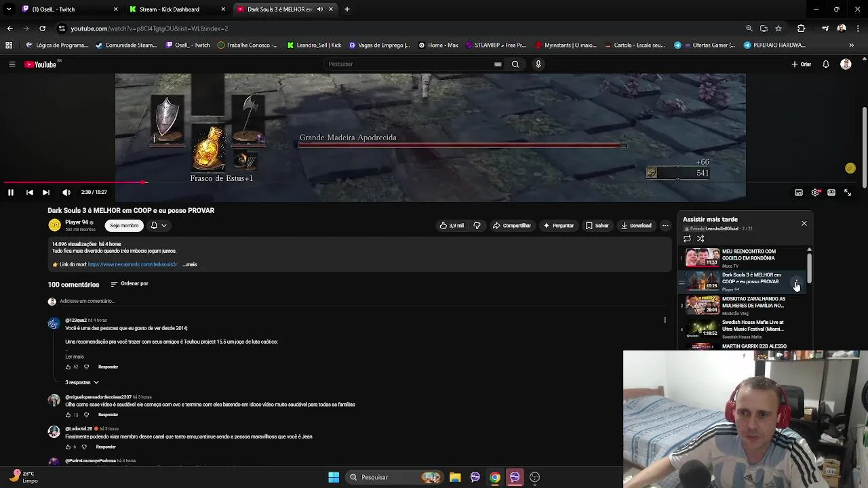Image resolution: width=868 pixels, height=488 pixels.
Task: Expand the description with ...mais
Action: [190, 264]
